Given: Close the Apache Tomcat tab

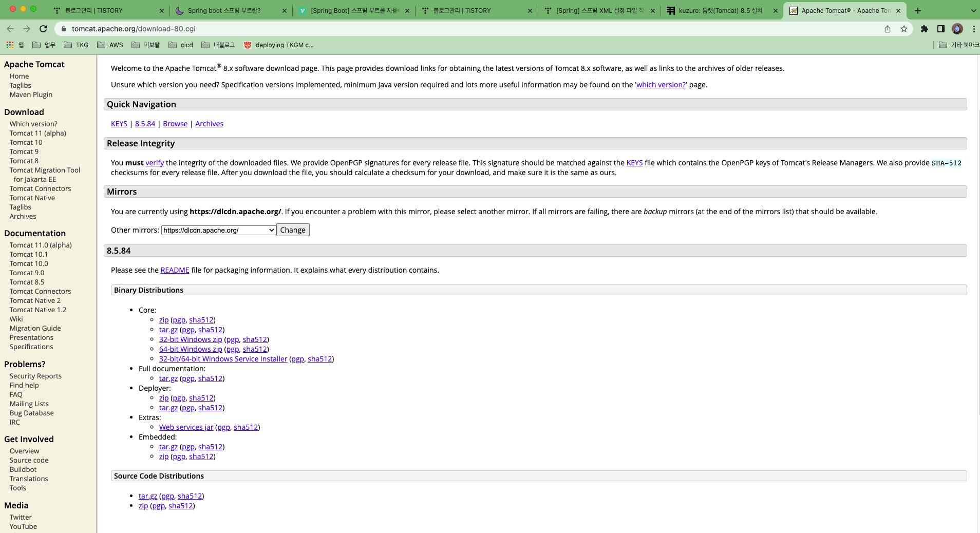Looking at the screenshot, I should (898, 10).
